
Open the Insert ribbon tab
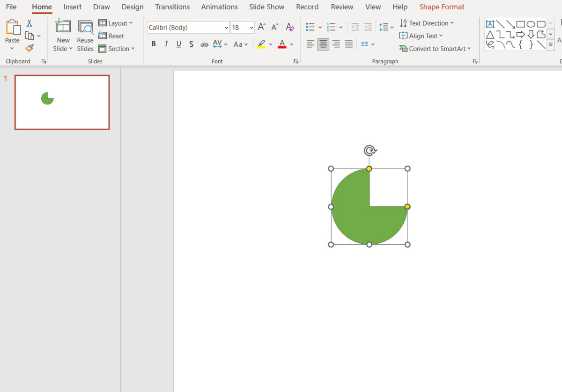click(72, 7)
